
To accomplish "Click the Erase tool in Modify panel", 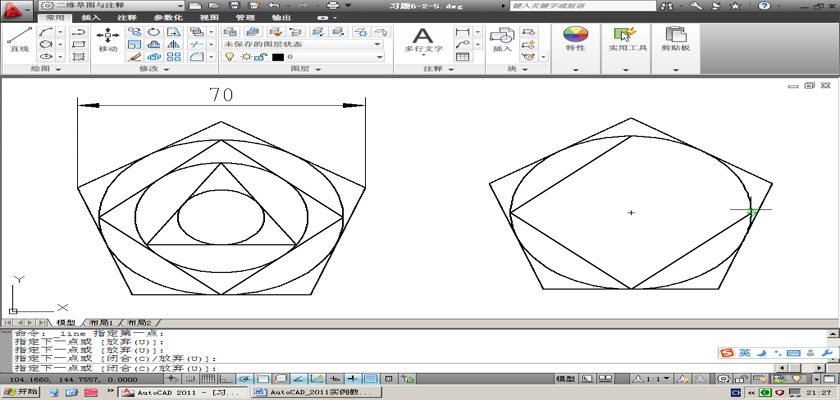I will coord(134,56).
